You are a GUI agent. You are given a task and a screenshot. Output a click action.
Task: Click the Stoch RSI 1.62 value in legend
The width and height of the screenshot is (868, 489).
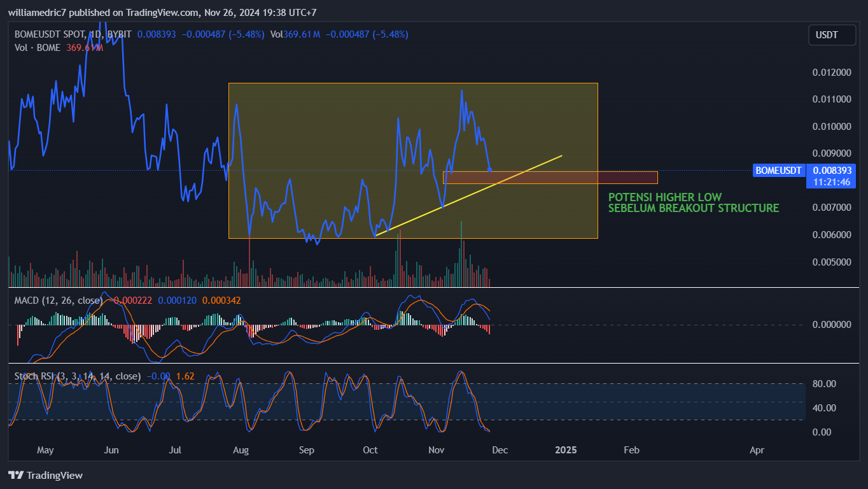[x=185, y=376]
